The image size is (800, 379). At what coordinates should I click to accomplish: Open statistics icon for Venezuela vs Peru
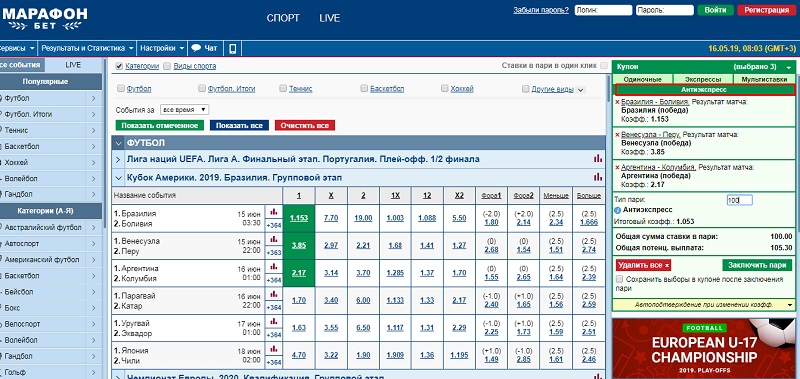click(x=274, y=239)
